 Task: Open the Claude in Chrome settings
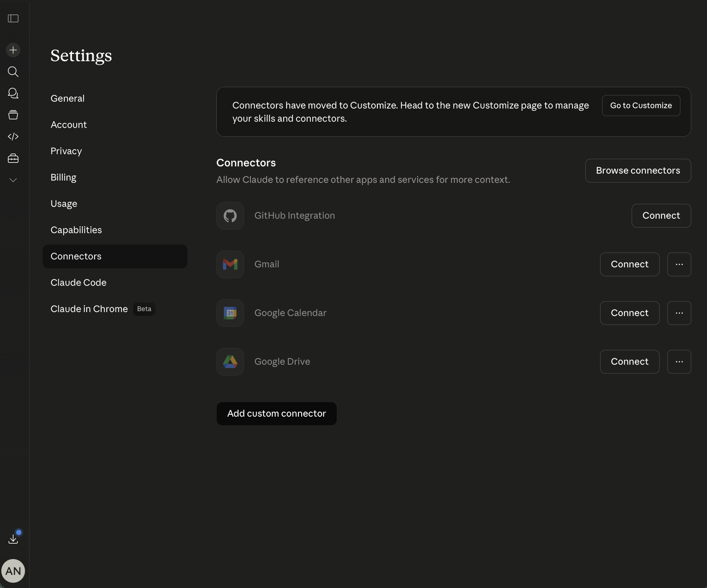89,308
